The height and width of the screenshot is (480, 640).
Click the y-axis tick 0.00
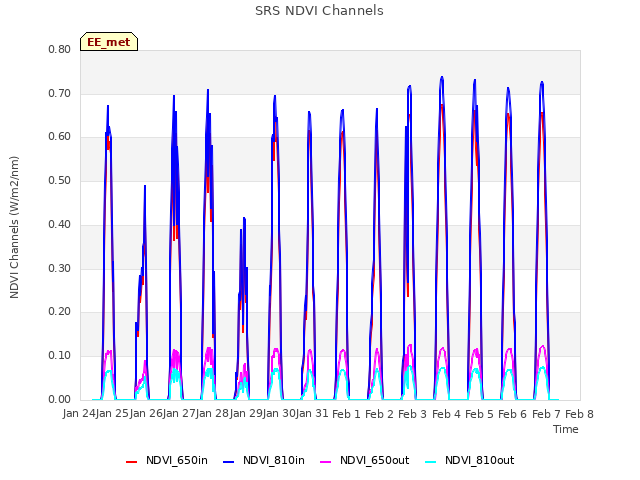pos(60,400)
